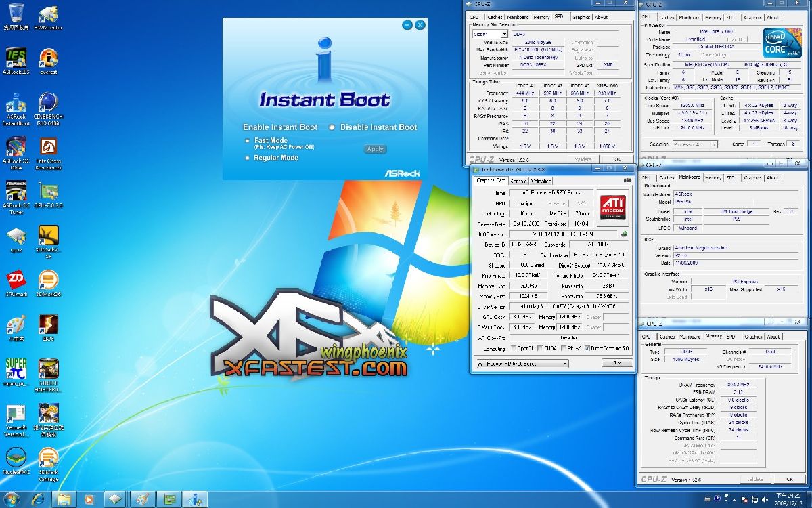Open the cpuz desktop icon
Image resolution: width=812 pixels, height=508 pixels.
pos(16,240)
